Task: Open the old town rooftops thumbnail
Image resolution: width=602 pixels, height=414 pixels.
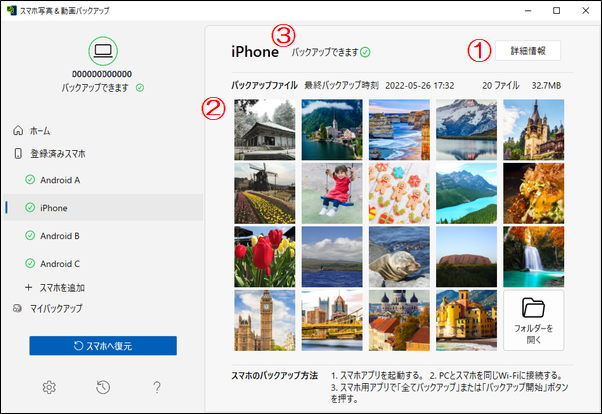Action: click(x=399, y=320)
